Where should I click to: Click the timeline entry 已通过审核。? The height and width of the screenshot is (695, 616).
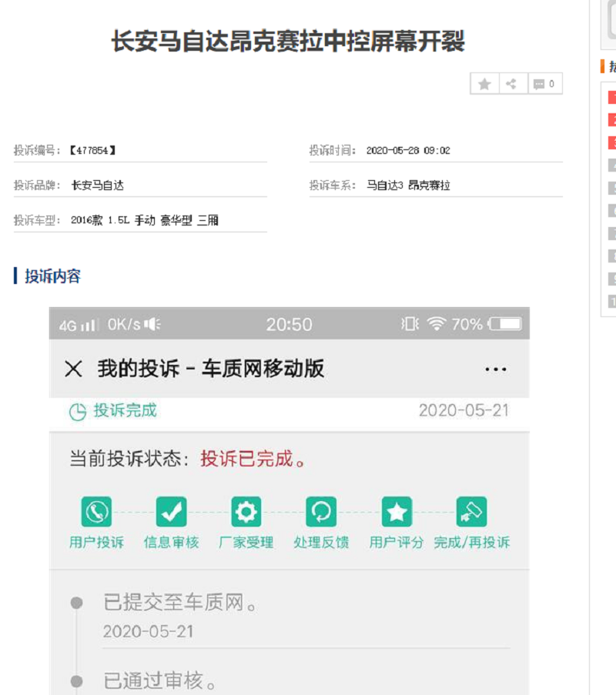160,680
